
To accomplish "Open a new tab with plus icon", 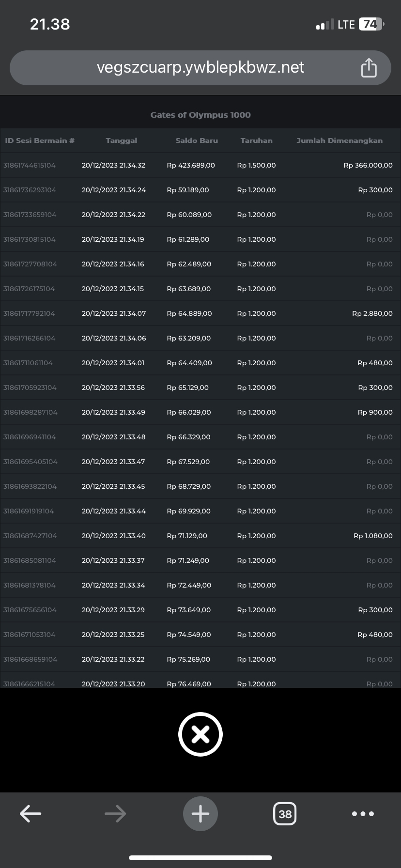I will pyautogui.click(x=200, y=814).
